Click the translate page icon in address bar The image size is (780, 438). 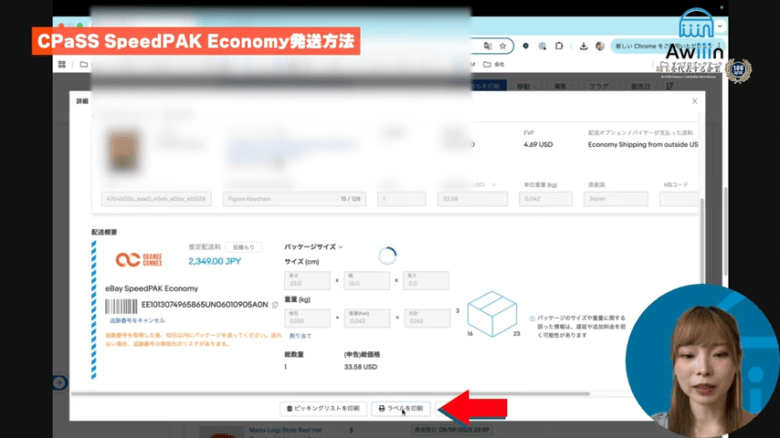[486, 46]
